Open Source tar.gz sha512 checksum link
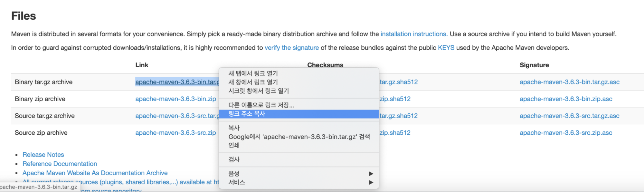The image size is (644, 192). [x=398, y=116]
